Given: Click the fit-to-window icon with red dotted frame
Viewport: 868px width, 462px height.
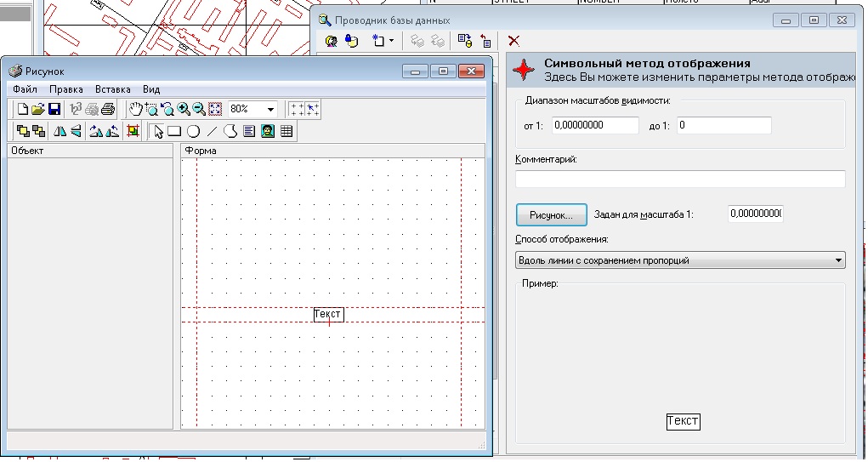Looking at the screenshot, I should [215, 109].
